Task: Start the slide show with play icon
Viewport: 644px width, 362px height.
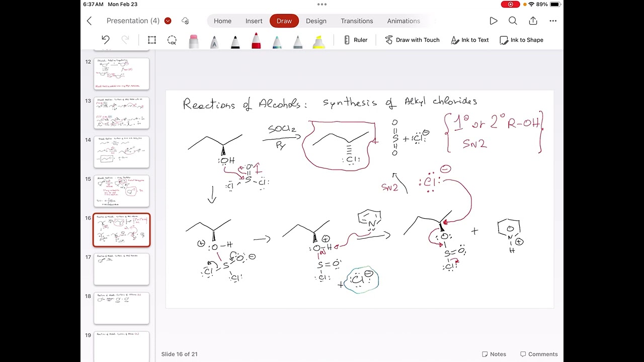Action: point(494,21)
